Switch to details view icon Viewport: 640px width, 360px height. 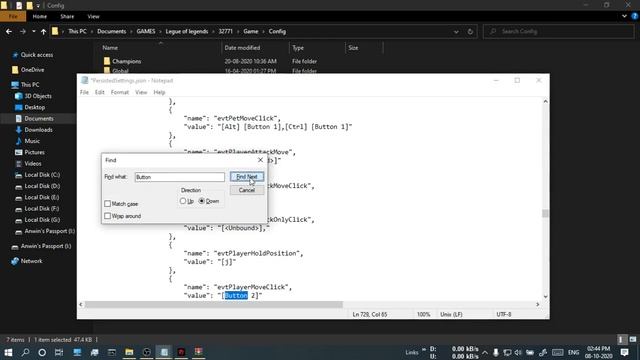[621, 340]
